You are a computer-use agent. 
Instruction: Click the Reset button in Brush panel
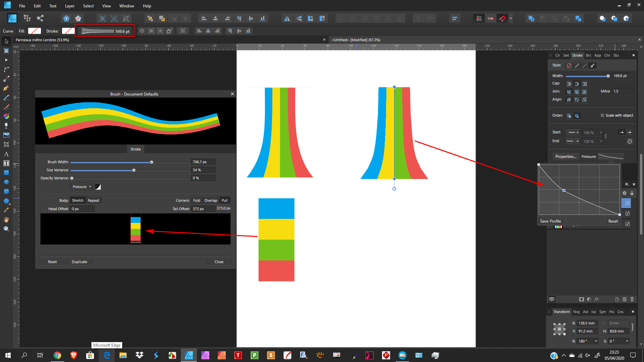tap(52, 261)
